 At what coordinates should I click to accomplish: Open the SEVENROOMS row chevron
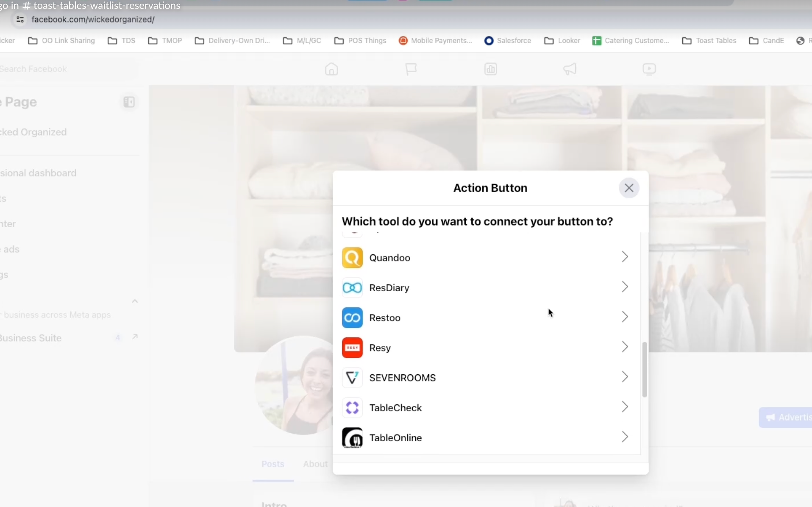(x=625, y=377)
